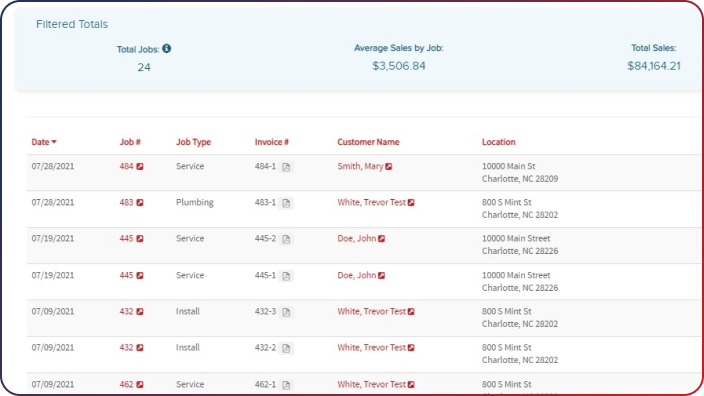The height and width of the screenshot is (396, 704).
Task: Open invoice 484-1 document icon
Action: (x=286, y=167)
